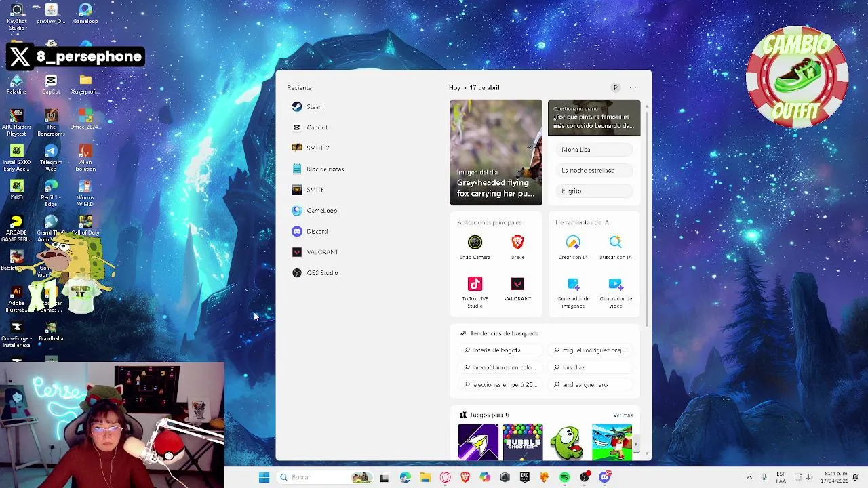Screen dimensions: 868x488
Task: Open GameLoop in the Reciente list
Action: pos(314,210)
